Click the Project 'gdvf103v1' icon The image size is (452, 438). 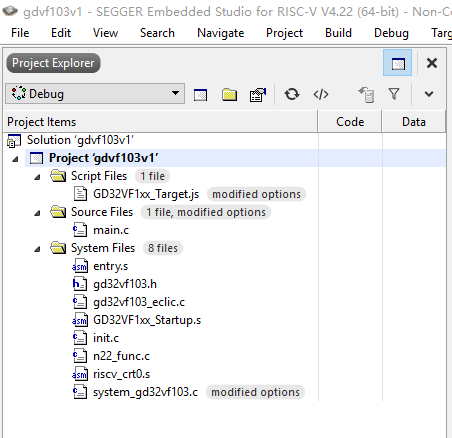(36, 158)
